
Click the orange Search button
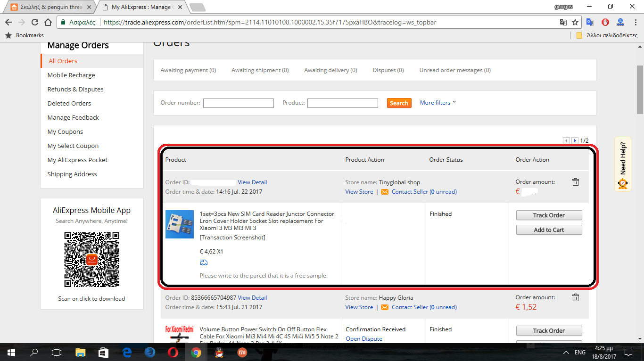pos(399,103)
